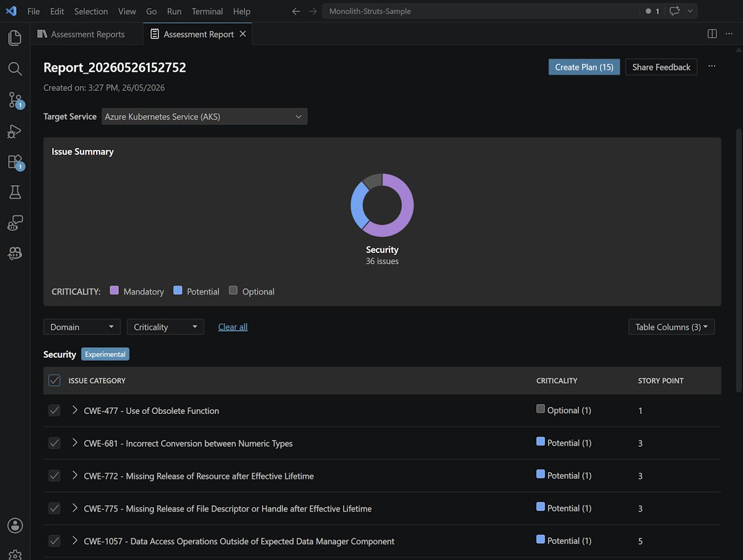Uncheck the CWE-477 row checkbox
The image size is (743, 560).
(54, 410)
